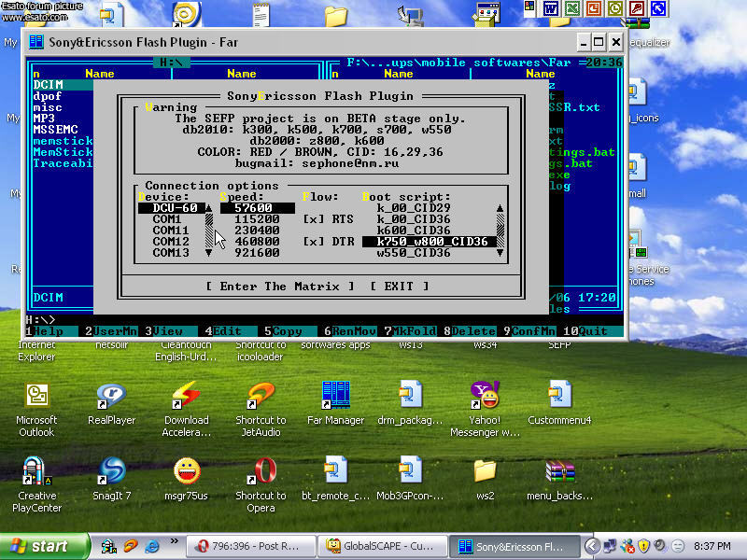Select Mob3GPcon-... file icon
747x560 pixels.
click(410, 478)
